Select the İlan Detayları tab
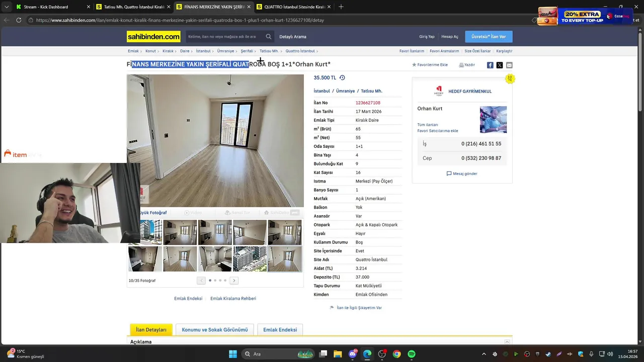This screenshot has width=644, height=362. click(x=151, y=330)
